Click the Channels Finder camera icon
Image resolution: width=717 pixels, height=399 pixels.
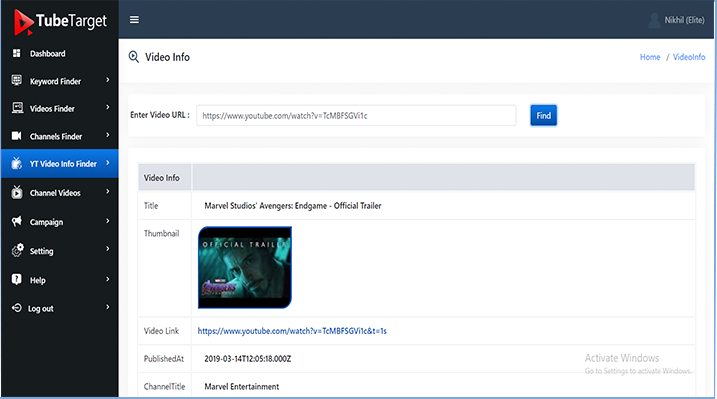coord(16,136)
